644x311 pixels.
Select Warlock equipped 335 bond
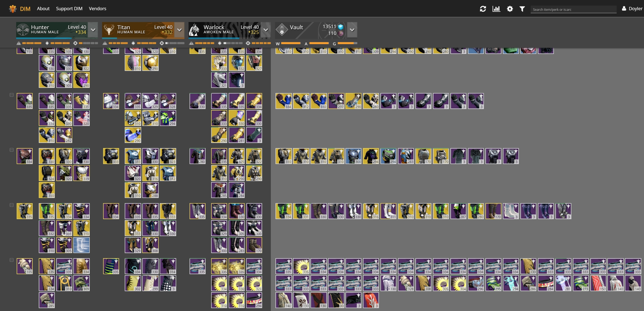pos(198,266)
